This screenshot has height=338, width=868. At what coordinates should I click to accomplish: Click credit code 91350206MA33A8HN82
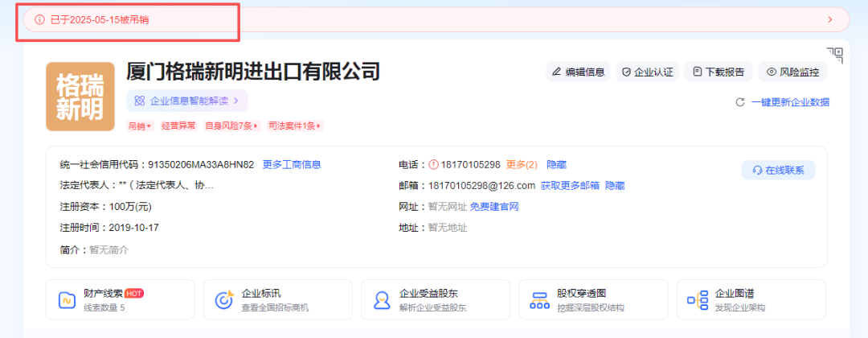(201, 164)
